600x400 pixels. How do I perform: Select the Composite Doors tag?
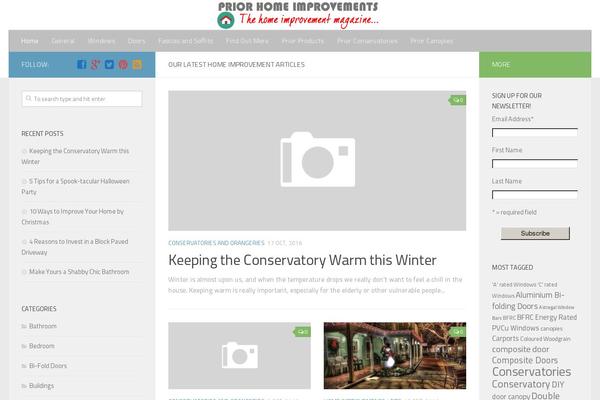click(x=525, y=361)
